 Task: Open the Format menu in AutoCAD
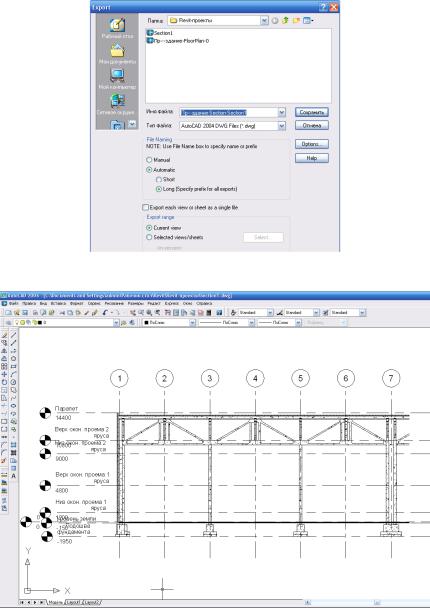tap(77, 304)
